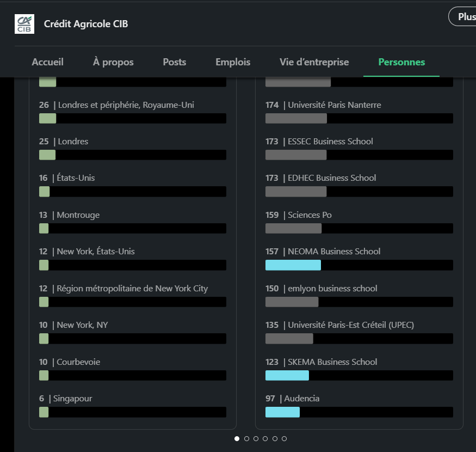Select Université Paris-Est Créteil (UPEC)

(x=359, y=332)
